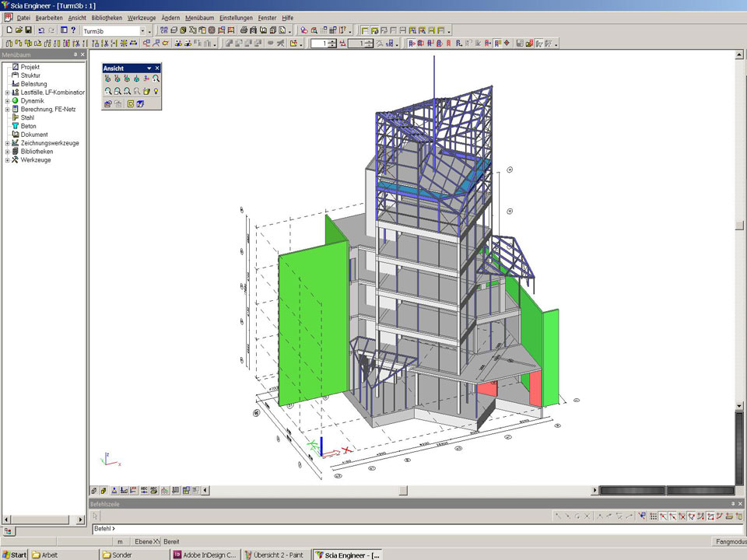The image size is (747, 560).
Task: Toggle the pin on the Menübaum panel
Action: click(x=75, y=55)
